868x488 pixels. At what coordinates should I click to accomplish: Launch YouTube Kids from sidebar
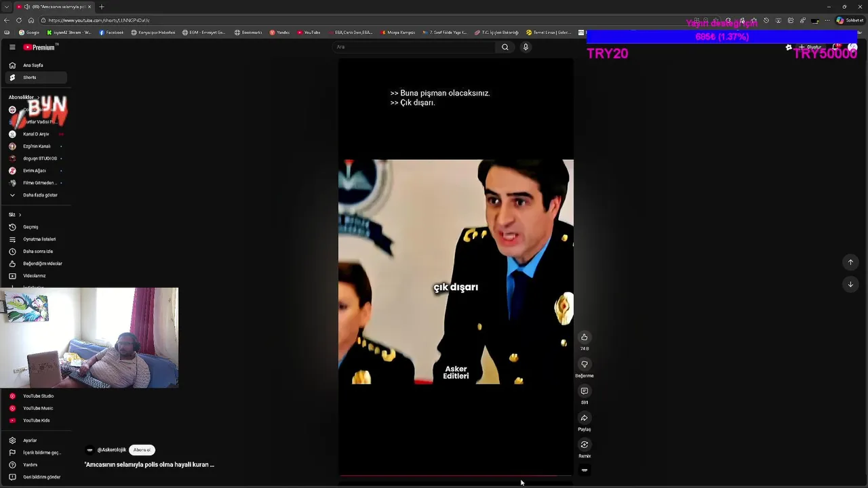coord(35,420)
